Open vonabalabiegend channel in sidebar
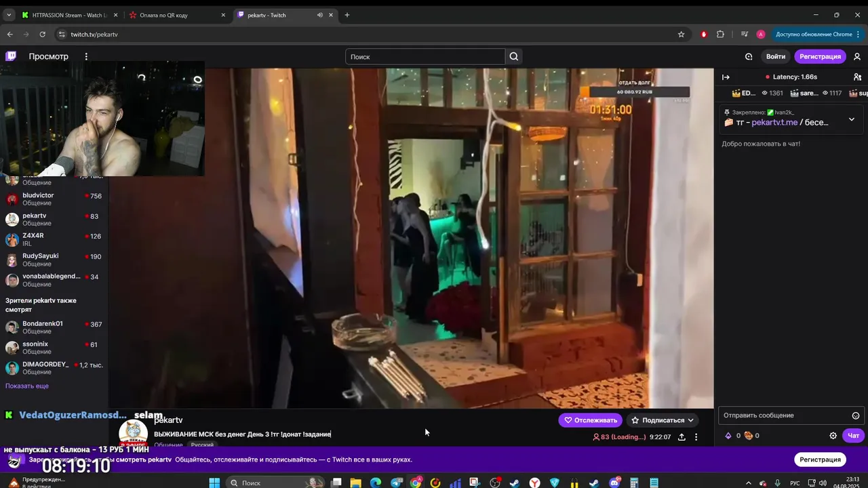Viewport: 868px width, 488px height. [54, 281]
